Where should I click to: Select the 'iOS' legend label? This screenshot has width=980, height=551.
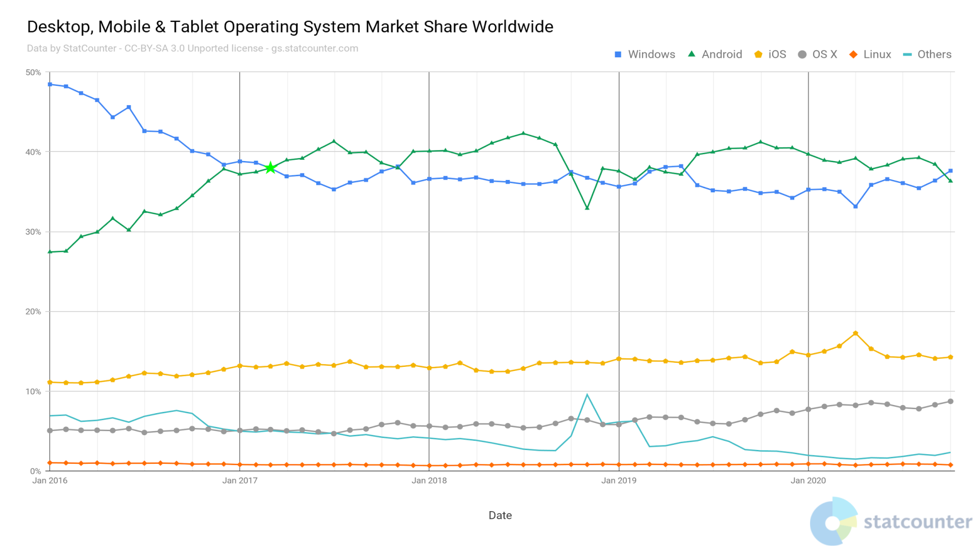(x=777, y=54)
